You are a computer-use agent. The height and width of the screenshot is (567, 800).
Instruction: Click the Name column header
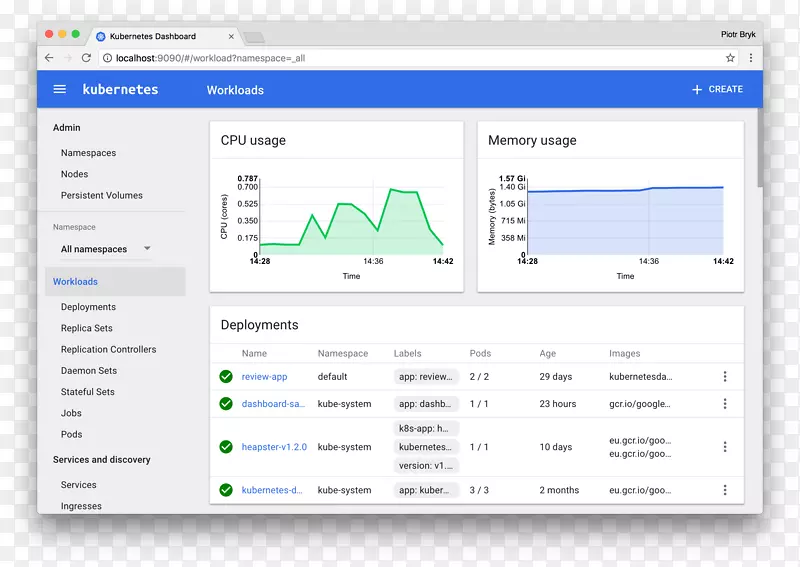click(x=254, y=353)
